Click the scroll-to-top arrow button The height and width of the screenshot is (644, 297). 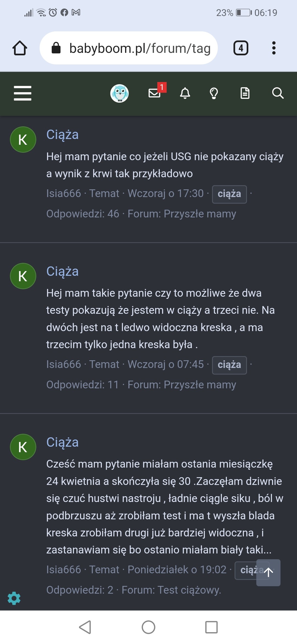pos(268,572)
